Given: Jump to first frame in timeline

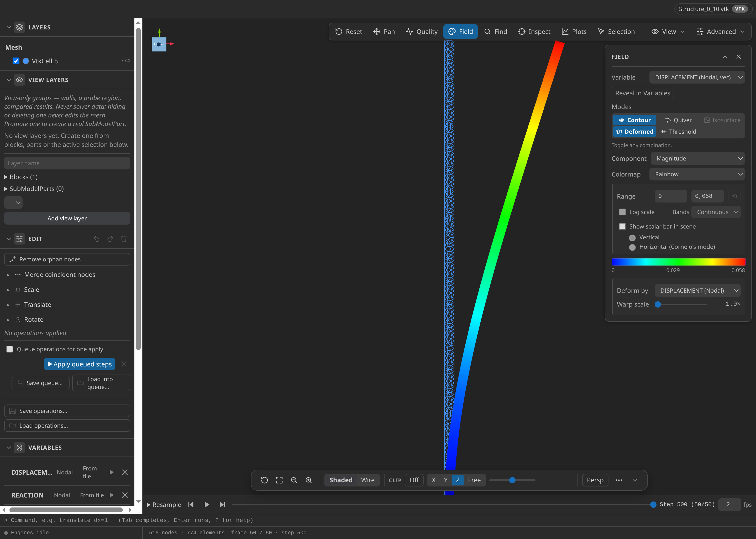Looking at the screenshot, I should pos(191,505).
